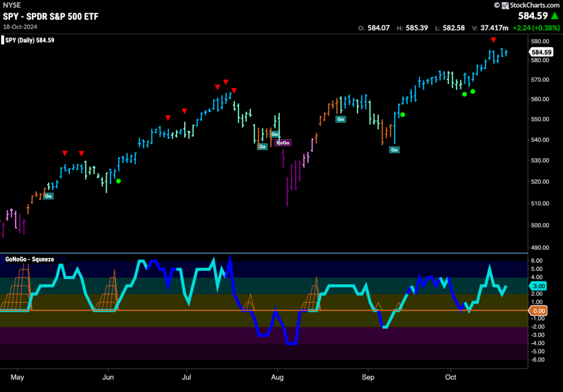Screen dimensions: 563x392
Task: Click the 550.00 price axis label
Action: click(540, 119)
